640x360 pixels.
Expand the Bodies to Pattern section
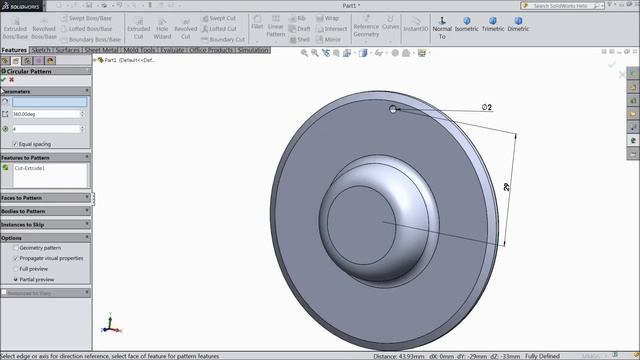point(87,211)
